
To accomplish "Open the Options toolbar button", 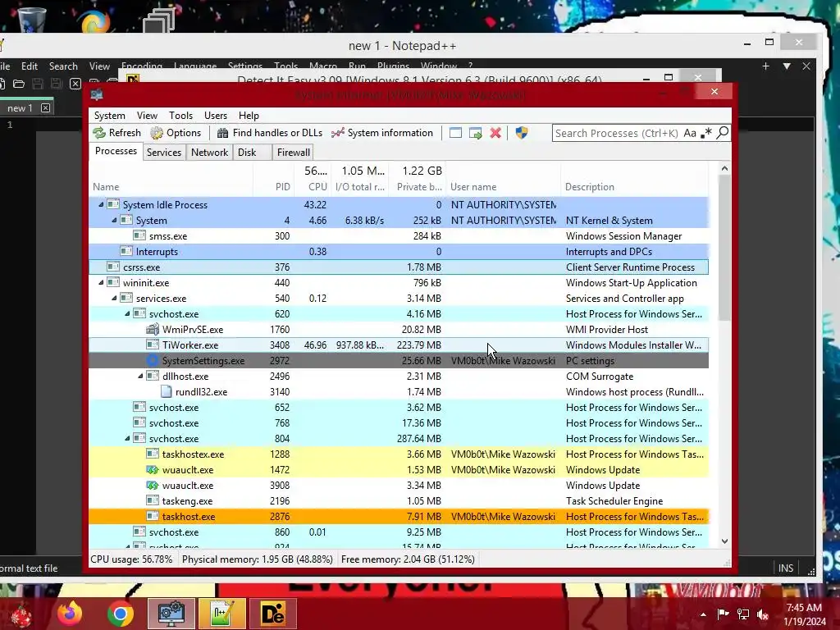I will [x=176, y=133].
